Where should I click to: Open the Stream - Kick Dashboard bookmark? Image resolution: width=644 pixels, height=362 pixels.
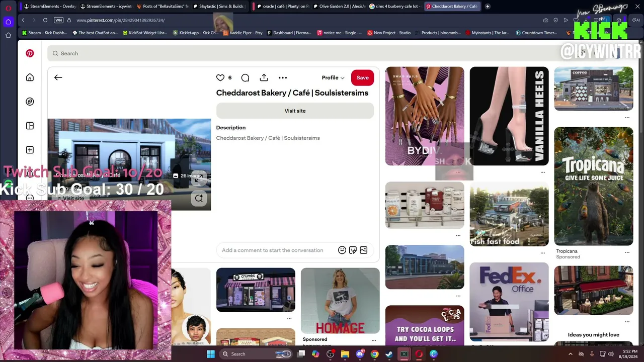pos(44,33)
